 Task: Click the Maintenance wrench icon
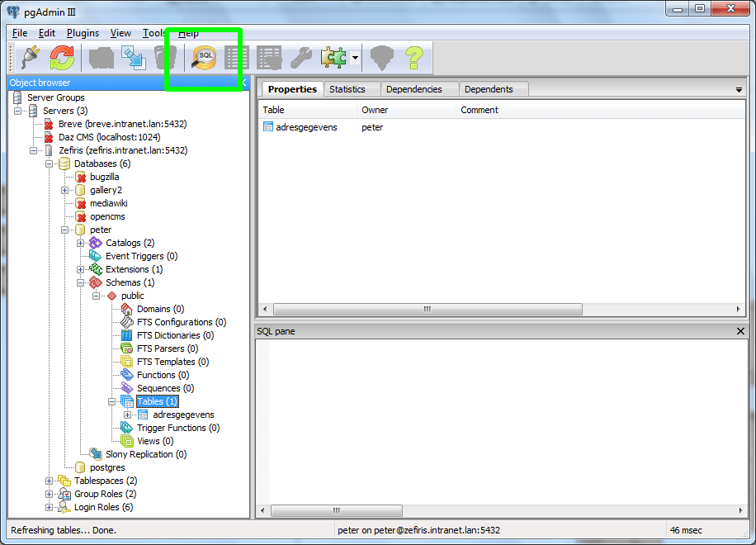[x=301, y=58]
